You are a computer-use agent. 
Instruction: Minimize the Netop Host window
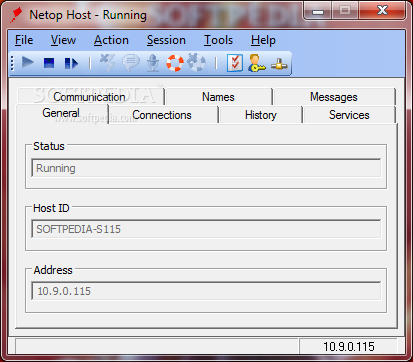pos(318,11)
